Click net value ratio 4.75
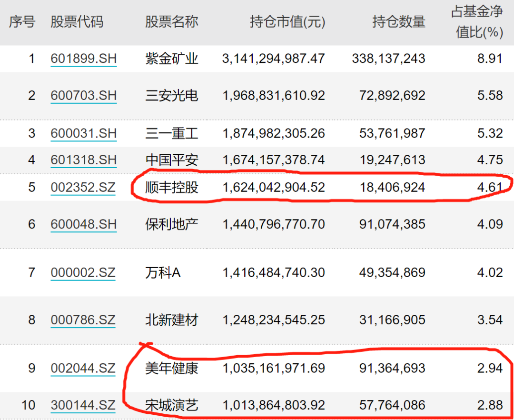514x420 pixels. 490,160
